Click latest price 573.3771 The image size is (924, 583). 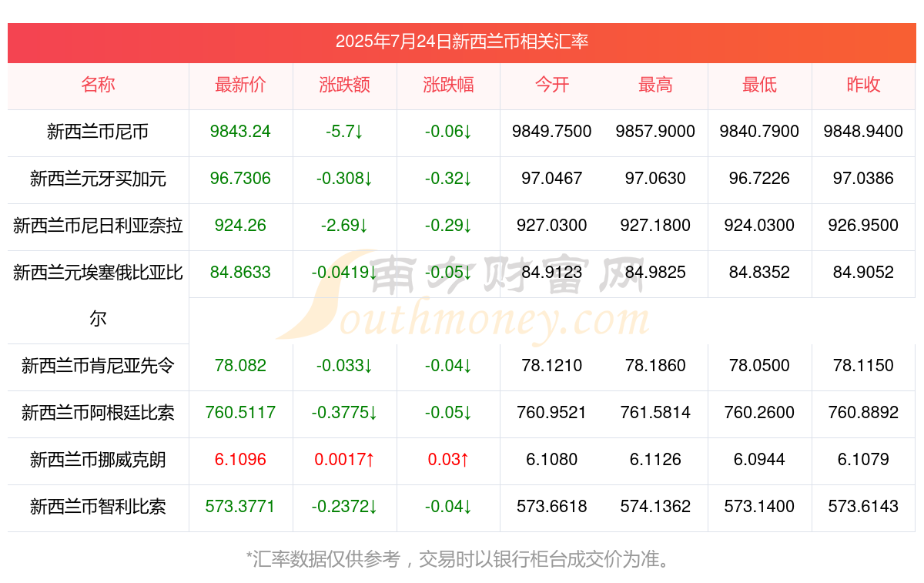pos(240,507)
